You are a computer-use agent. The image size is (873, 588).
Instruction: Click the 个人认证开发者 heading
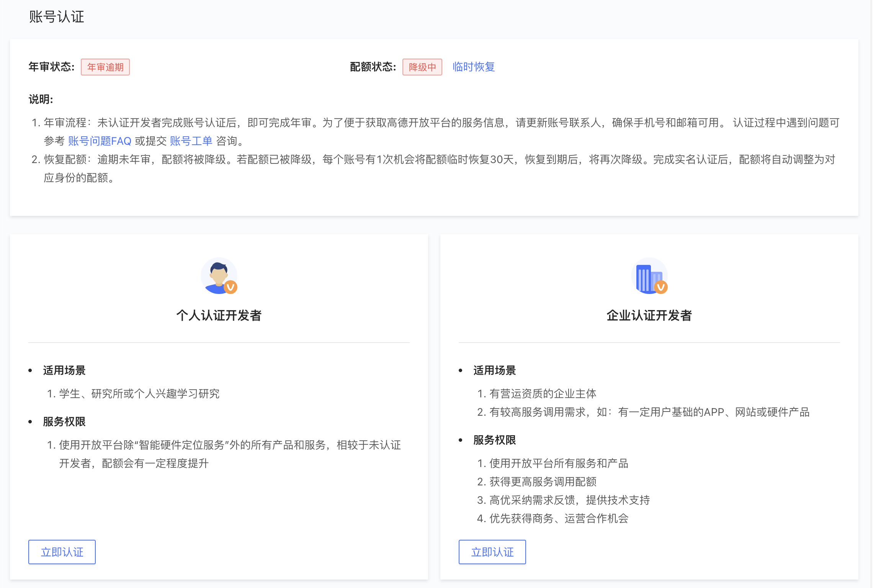point(219,315)
